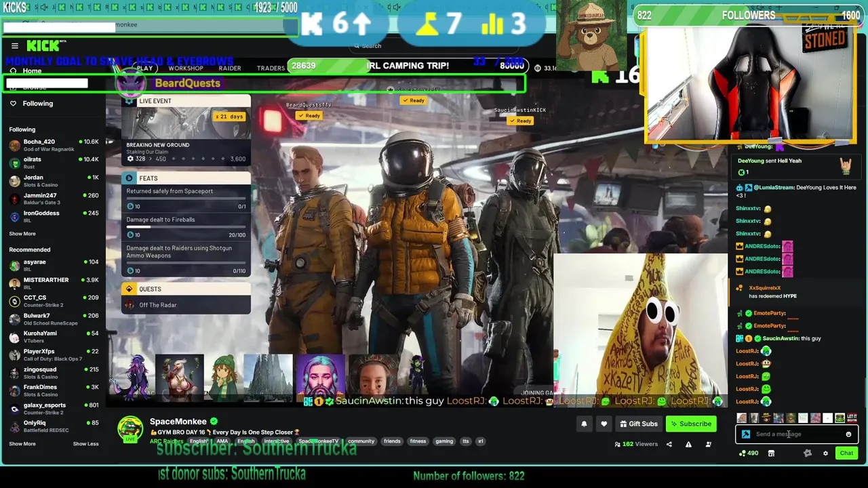
Task: Open asyarae recommended channel
Action: 54,265
